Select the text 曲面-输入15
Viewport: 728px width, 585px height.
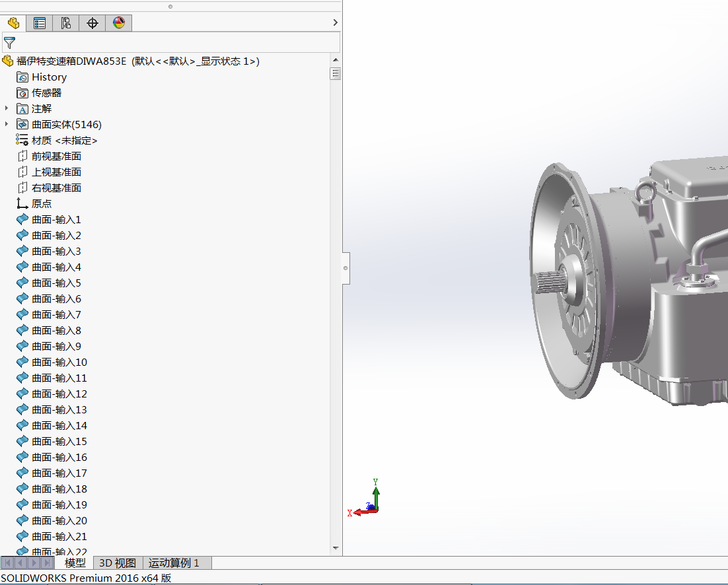coord(59,441)
